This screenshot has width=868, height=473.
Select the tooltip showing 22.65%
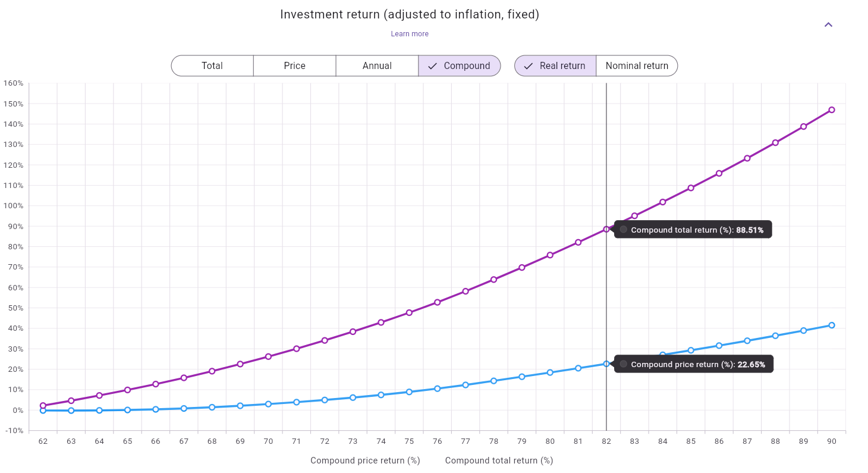pyautogui.click(x=693, y=364)
